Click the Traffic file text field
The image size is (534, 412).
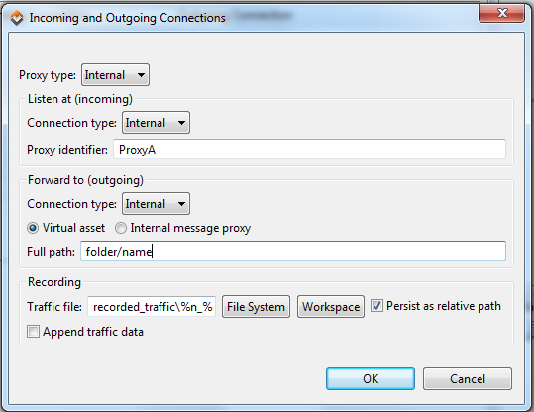coord(151,306)
